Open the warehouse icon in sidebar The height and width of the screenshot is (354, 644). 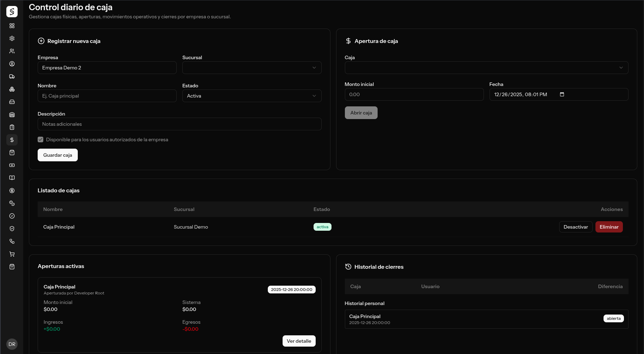12,114
